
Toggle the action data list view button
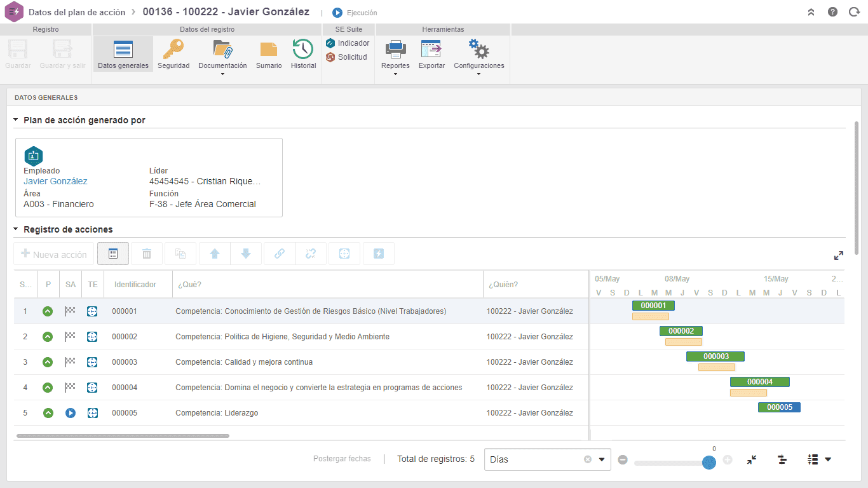pos(113,254)
